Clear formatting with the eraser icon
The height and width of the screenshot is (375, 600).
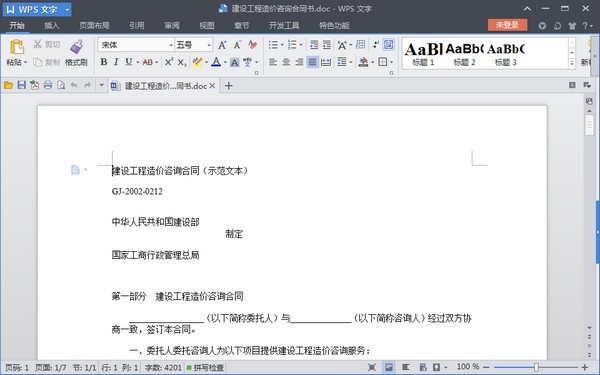coord(253,45)
